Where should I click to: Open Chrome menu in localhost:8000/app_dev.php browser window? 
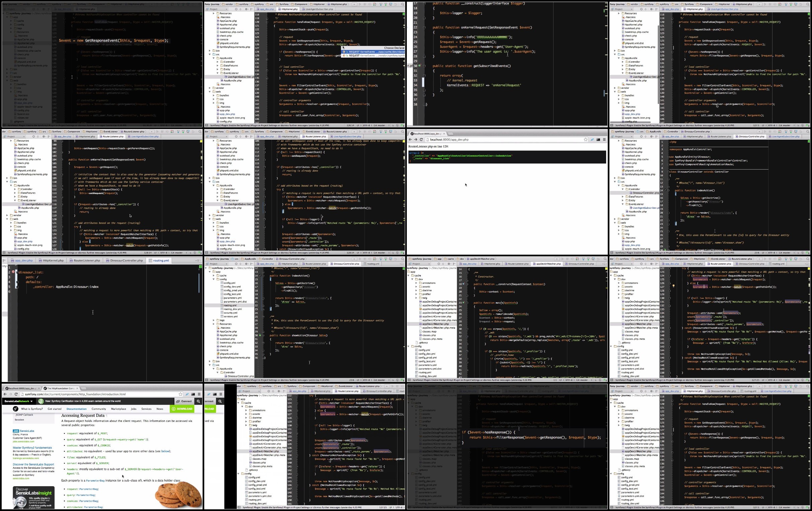pyautogui.click(x=604, y=139)
